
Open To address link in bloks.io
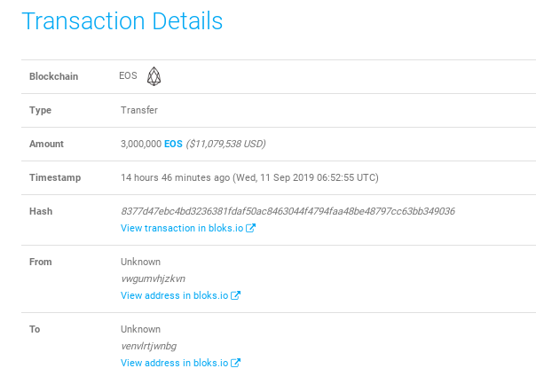click(180, 363)
